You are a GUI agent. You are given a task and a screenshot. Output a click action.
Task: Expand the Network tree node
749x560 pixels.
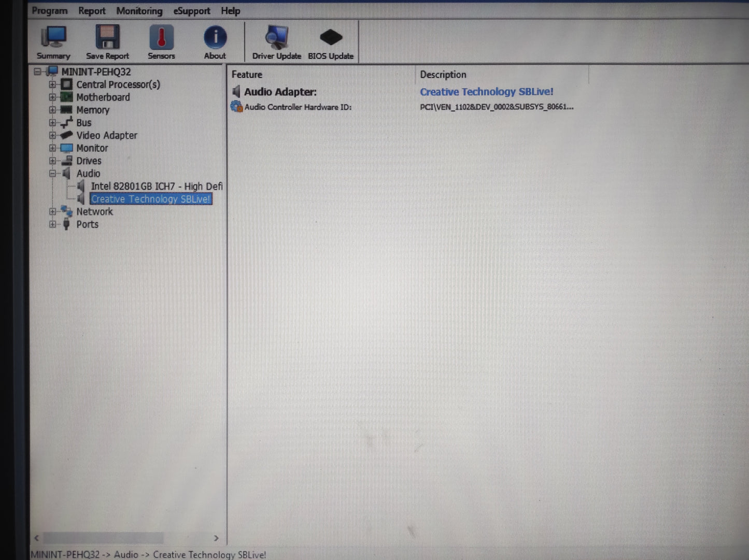pyautogui.click(x=52, y=211)
